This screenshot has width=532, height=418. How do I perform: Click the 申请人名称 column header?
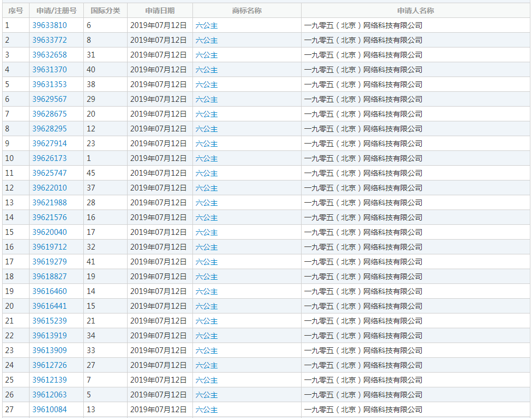(x=415, y=11)
